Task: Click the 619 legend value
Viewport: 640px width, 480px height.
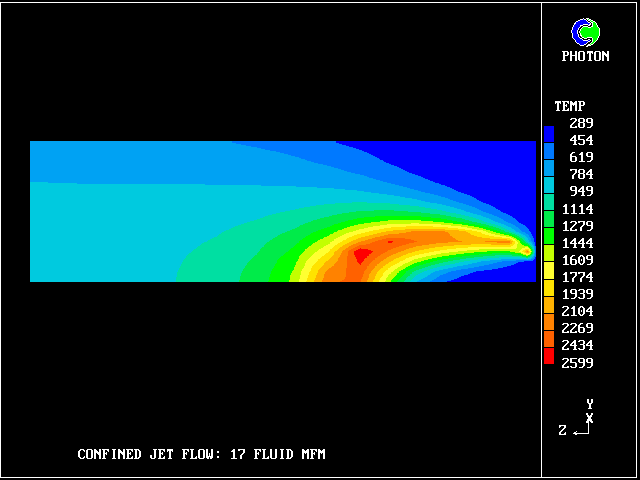Action: (581, 157)
